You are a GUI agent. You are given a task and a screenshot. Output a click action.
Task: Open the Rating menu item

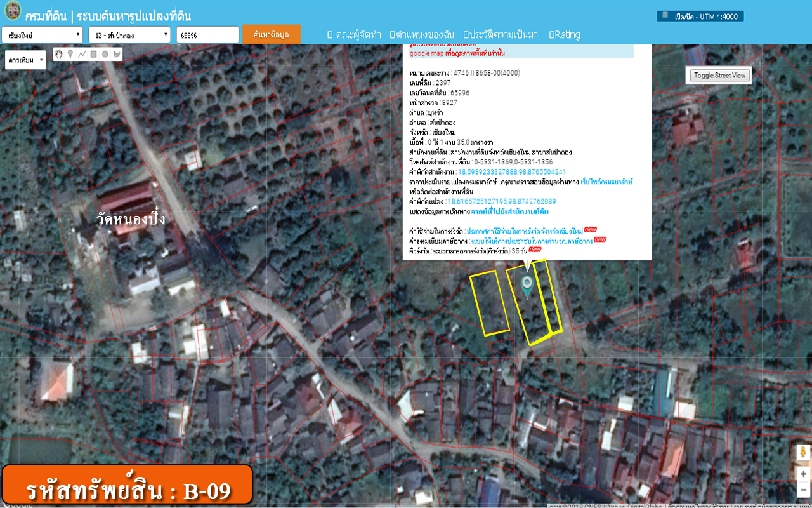tap(565, 34)
